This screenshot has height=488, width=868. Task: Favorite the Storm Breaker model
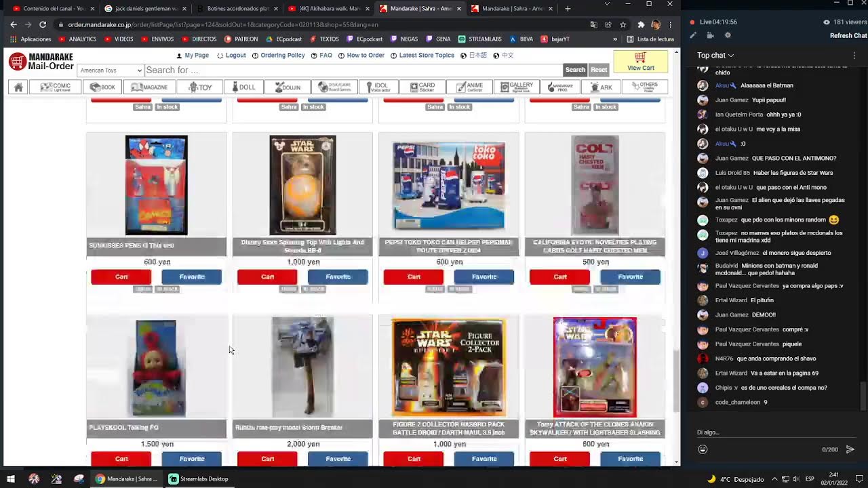click(x=338, y=459)
